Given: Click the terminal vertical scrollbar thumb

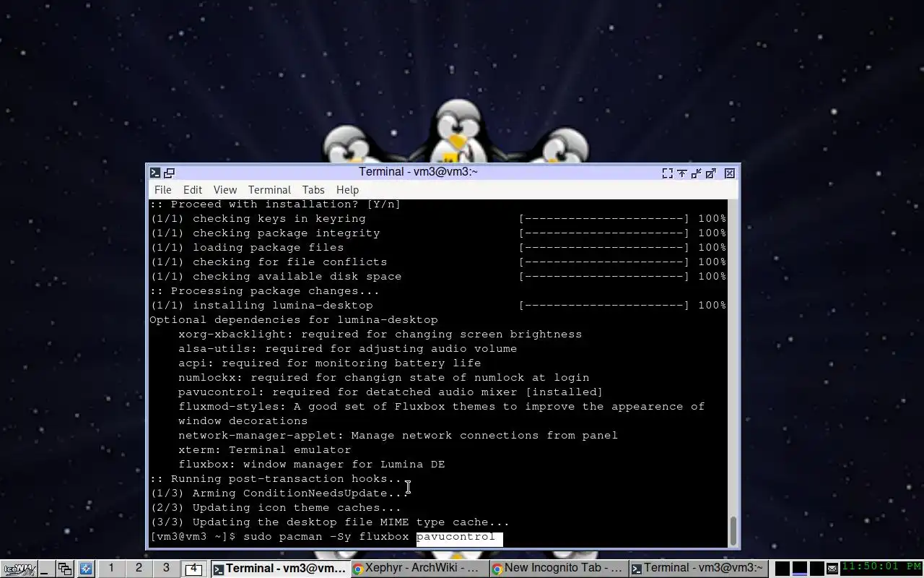Looking at the screenshot, I should [733, 531].
